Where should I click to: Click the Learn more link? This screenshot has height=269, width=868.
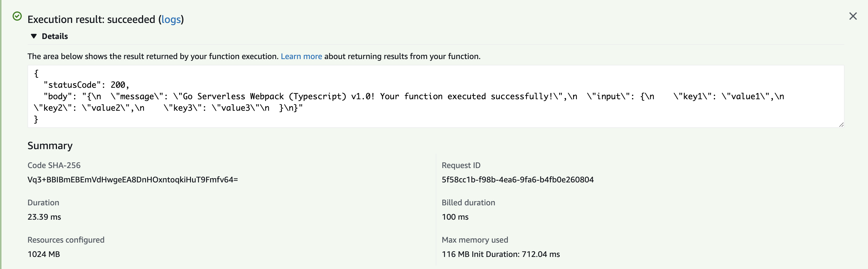pos(301,56)
